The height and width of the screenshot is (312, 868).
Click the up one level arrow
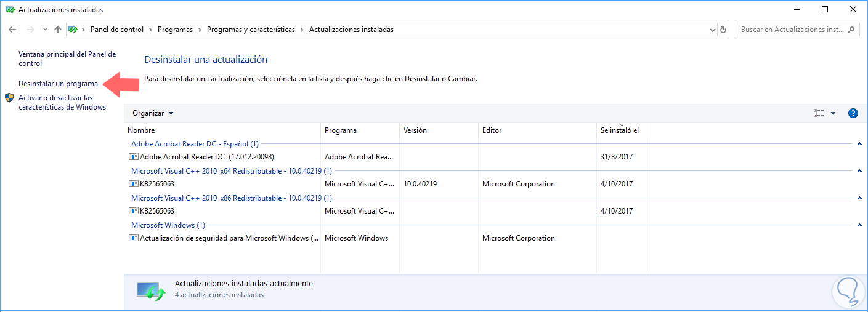click(58, 30)
